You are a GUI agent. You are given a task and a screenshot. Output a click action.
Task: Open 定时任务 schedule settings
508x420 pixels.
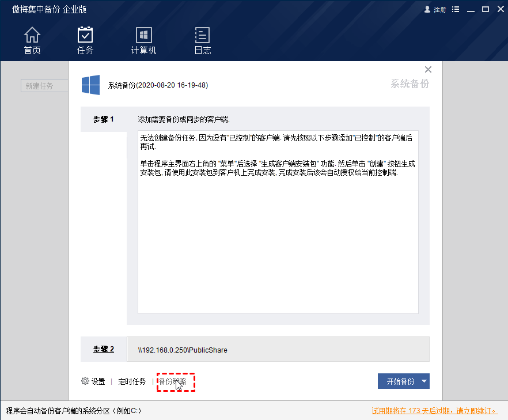[x=132, y=381]
